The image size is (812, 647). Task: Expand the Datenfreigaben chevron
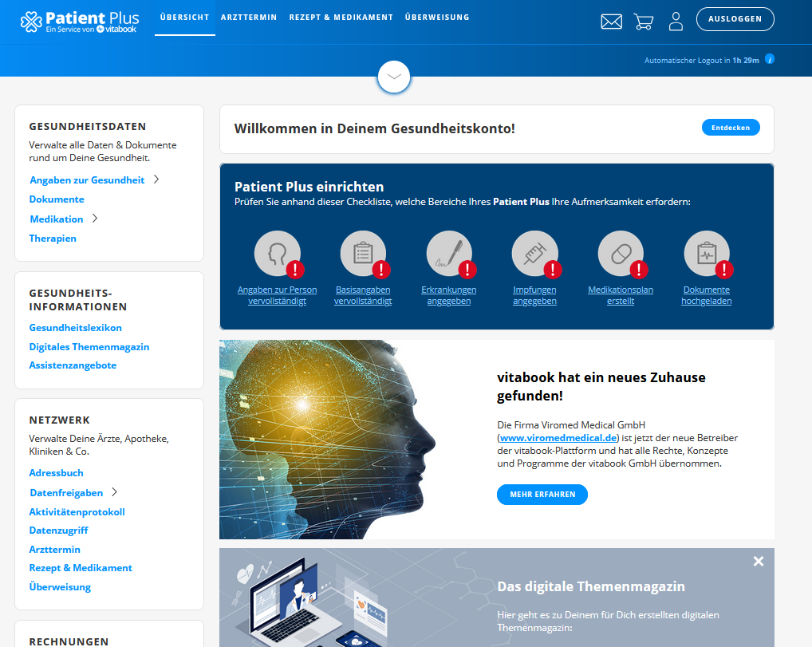coord(114,492)
